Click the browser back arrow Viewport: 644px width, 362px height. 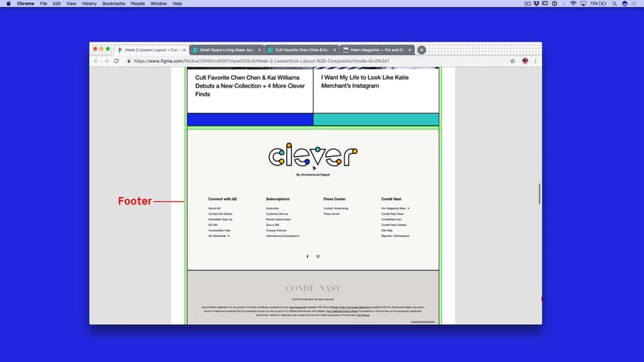tap(96, 61)
